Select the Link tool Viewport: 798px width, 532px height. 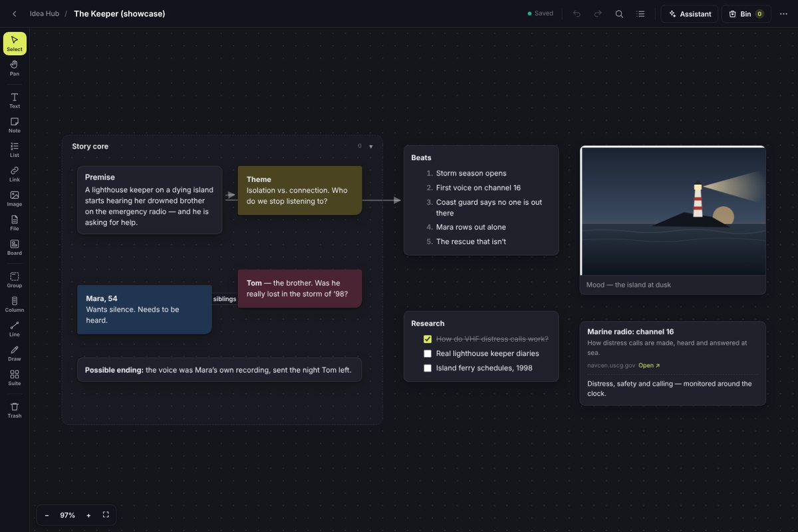coord(15,174)
